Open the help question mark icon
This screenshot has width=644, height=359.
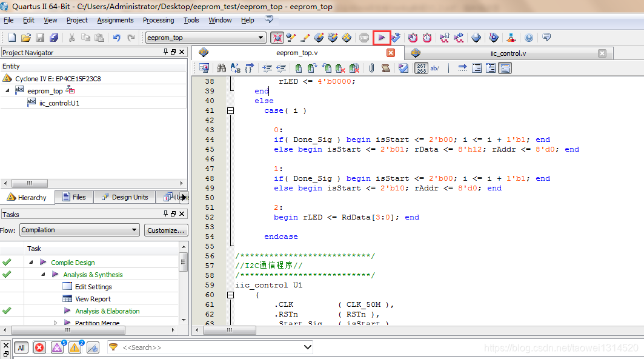[529, 38]
